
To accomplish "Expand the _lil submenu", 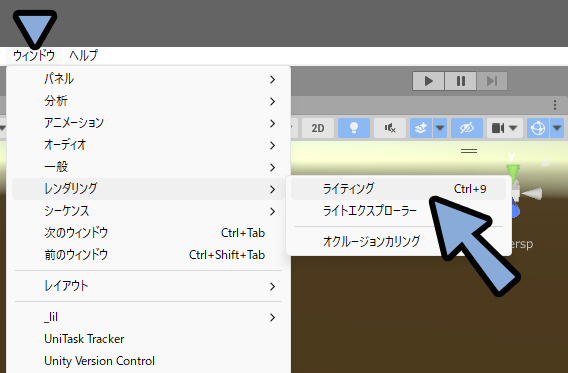I will pyautogui.click(x=148, y=317).
